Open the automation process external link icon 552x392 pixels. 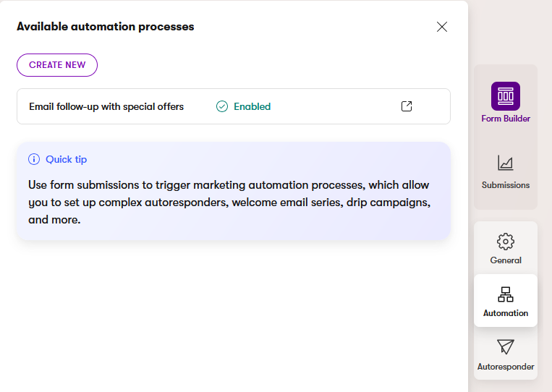pos(407,106)
